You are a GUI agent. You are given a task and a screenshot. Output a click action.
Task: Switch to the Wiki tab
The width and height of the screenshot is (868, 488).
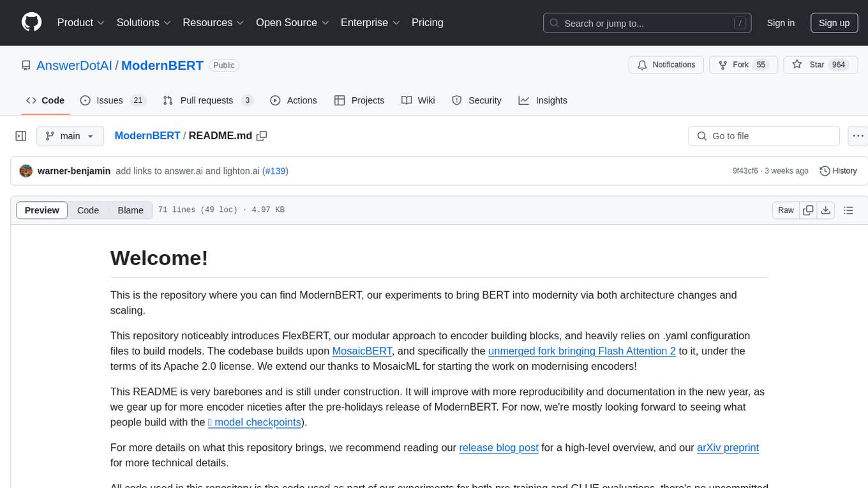418,100
